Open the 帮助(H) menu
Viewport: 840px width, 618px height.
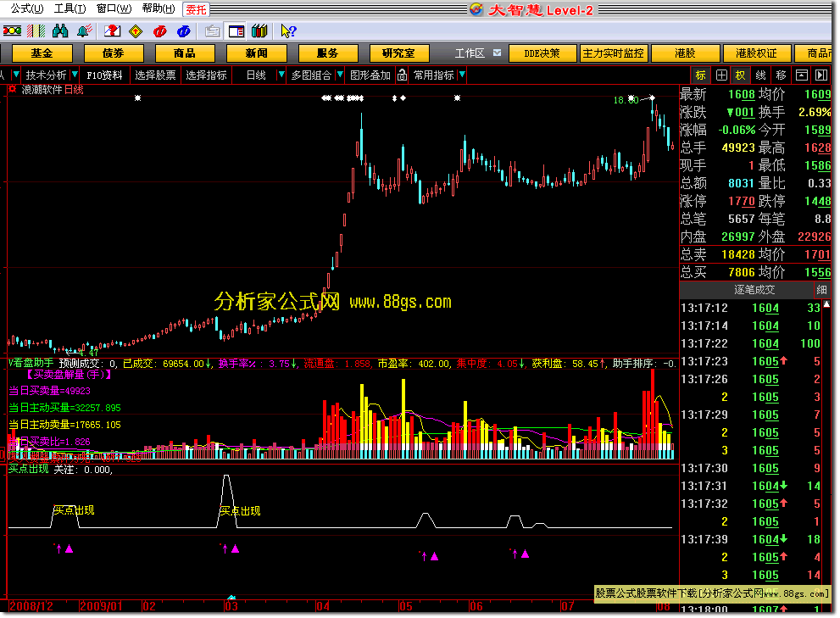pyautogui.click(x=158, y=8)
